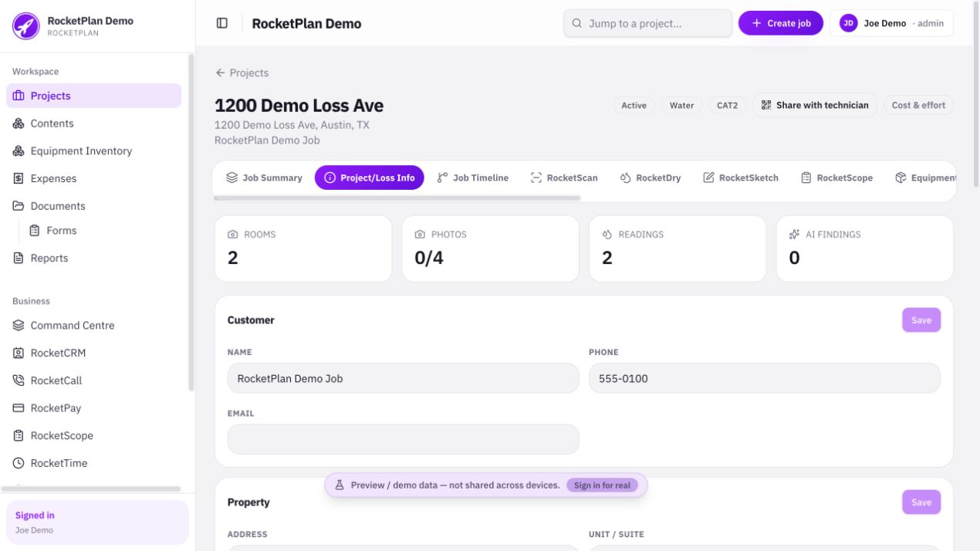
Task: Click the Active status badge
Action: (634, 106)
